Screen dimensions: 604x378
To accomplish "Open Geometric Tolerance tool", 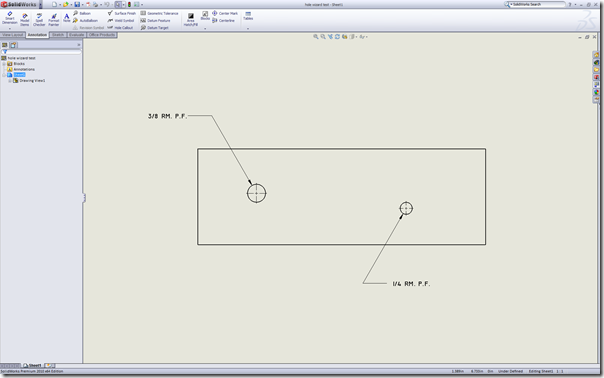I will [x=159, y=13].
